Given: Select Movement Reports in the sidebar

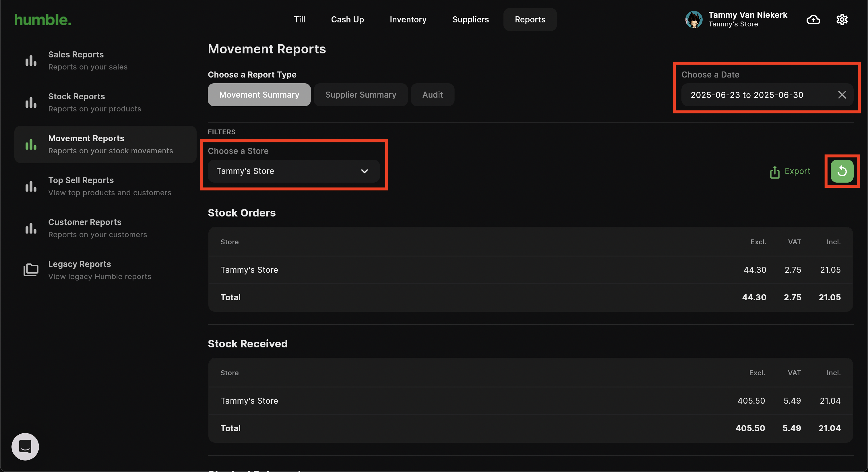Looking at the screenshot, I should [x=105, y=145].
